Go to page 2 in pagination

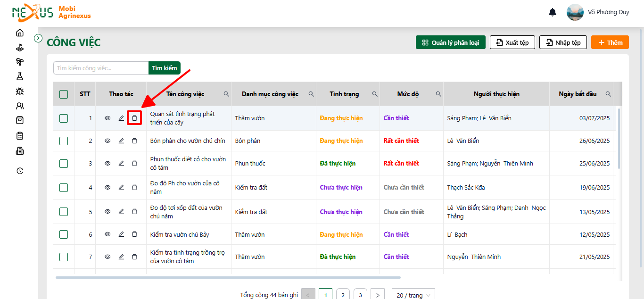[x=343, y=295]
